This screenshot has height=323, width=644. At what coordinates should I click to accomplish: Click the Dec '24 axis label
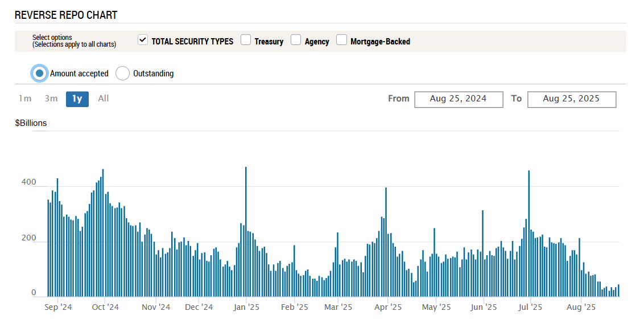[x=199, y=308]
